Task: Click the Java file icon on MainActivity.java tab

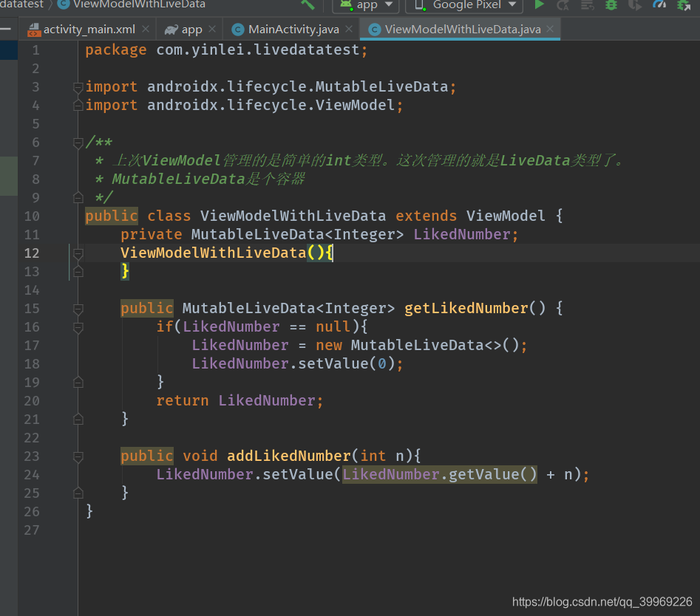Action: (x=237, y=29)
